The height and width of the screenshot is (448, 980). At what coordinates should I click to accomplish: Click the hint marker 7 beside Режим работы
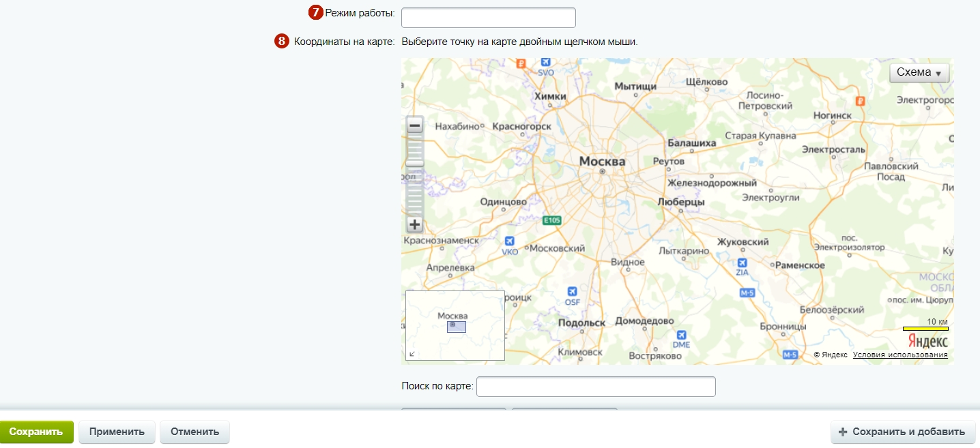[x=316, y=12]
